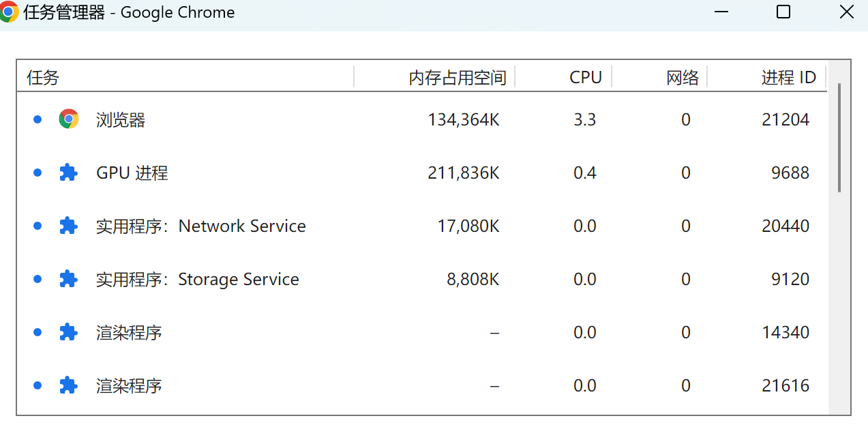Select the 实用程序：Network Service text
Image resolution: width=868 pixels, height=429 pixels.
coord(201,226)
